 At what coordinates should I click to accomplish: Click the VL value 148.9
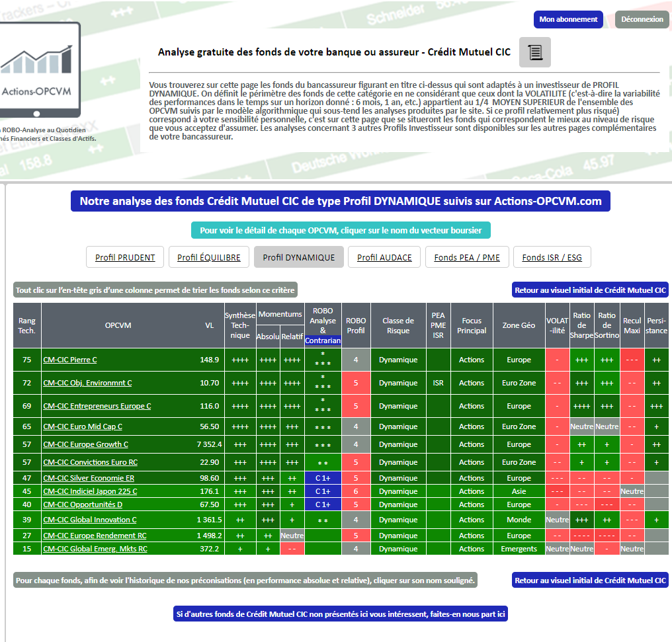(x=209, y=360)
